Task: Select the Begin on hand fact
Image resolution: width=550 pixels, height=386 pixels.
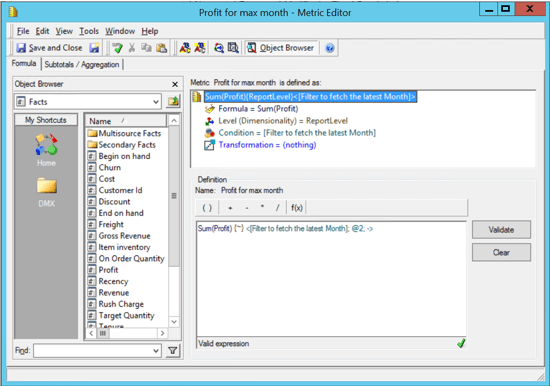Action: [119, 156]
